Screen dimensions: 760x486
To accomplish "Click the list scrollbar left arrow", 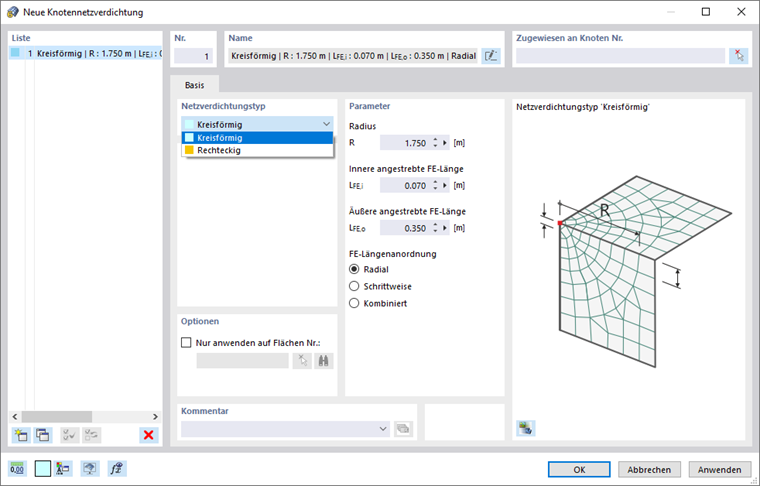I will pyautogui.click(x=15, y=417).
